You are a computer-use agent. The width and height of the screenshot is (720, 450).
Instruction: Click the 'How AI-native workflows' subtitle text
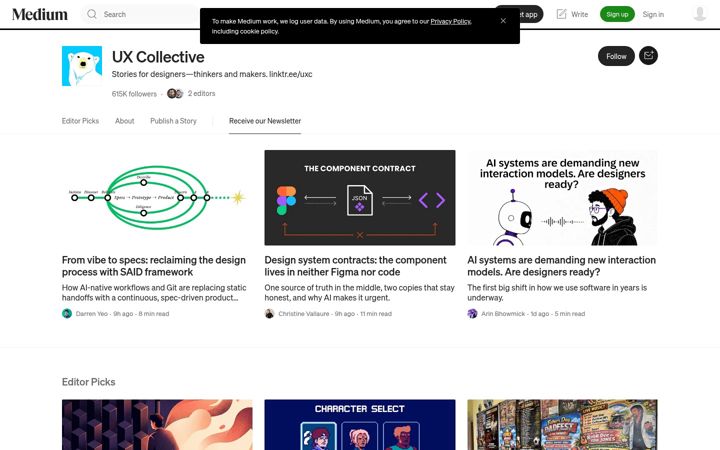pos(154,292)
